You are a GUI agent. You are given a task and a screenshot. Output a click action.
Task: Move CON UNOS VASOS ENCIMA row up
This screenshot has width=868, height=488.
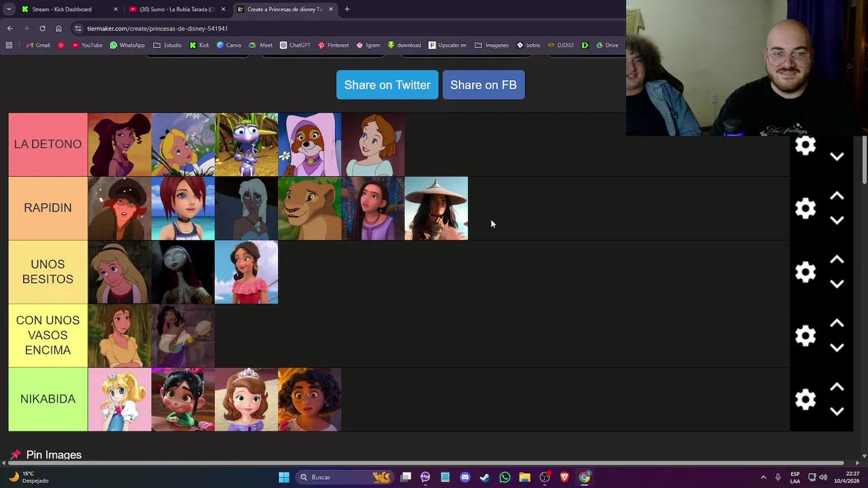coord(837,323)
